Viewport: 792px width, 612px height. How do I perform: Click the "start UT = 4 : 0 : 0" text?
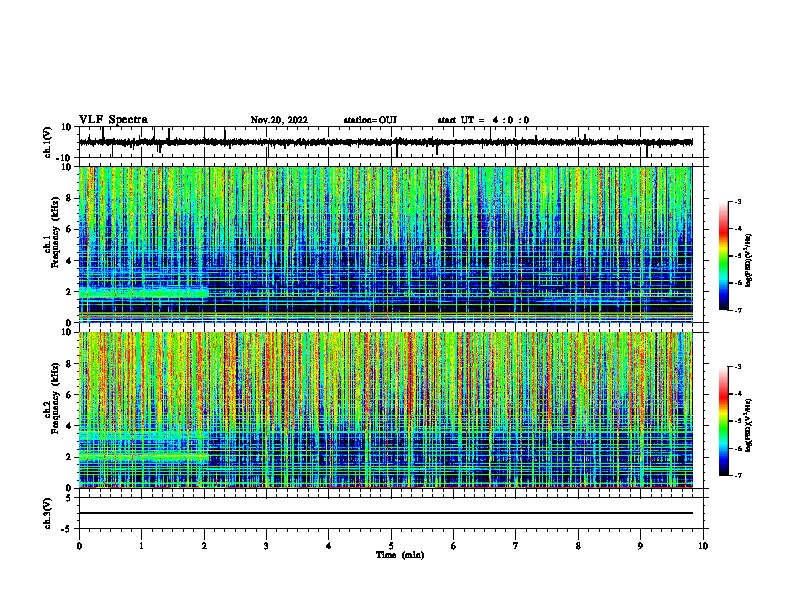pyautogui.click(x=483, y=120)
